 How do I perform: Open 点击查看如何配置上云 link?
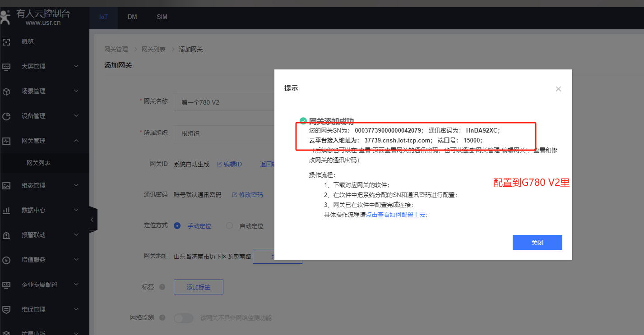click(396, 215)
